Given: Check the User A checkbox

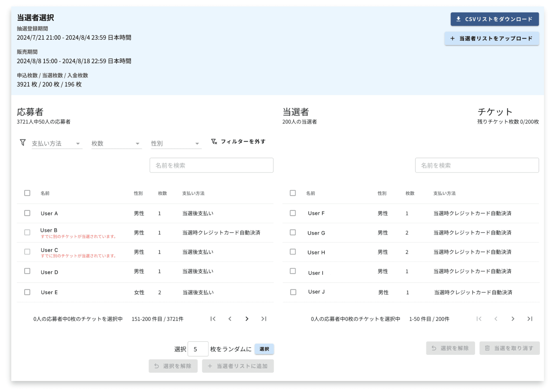Looking at the screenshot, I should [27, 213].
